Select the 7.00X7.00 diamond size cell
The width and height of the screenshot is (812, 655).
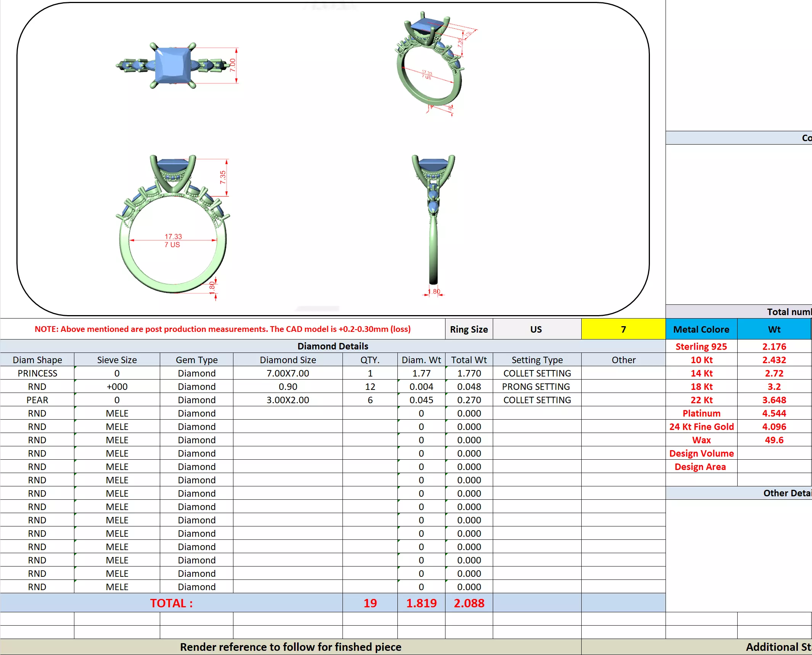(288, 373)
